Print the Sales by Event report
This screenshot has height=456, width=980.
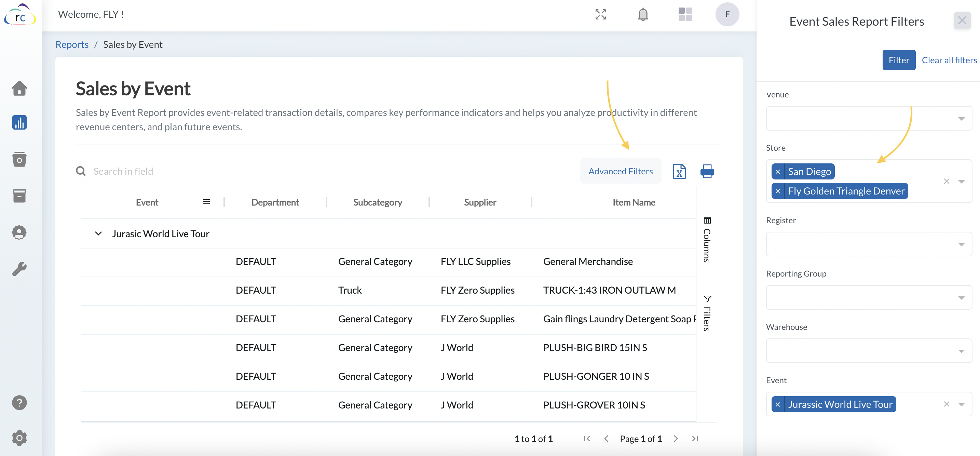pos(707,171)
